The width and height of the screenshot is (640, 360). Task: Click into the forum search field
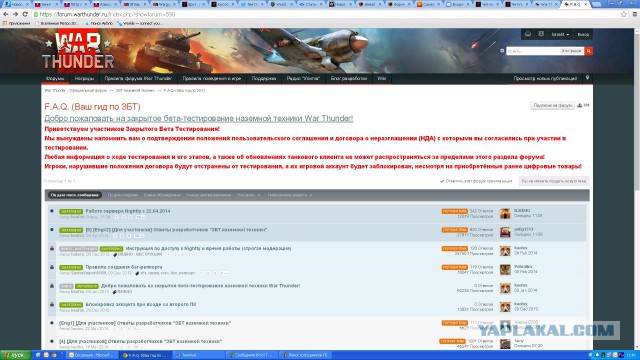click(x=533, y=51)
